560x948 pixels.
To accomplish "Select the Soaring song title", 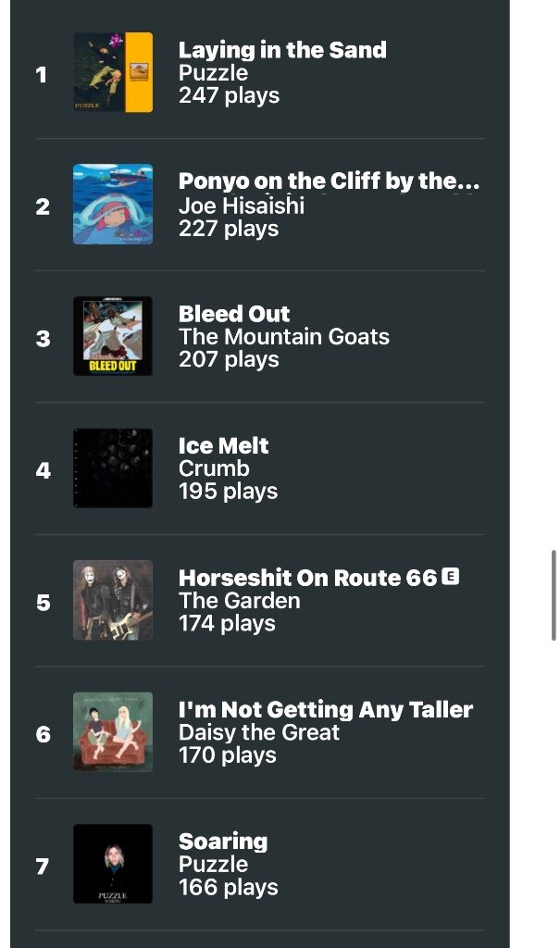I will tap(223, 841).
